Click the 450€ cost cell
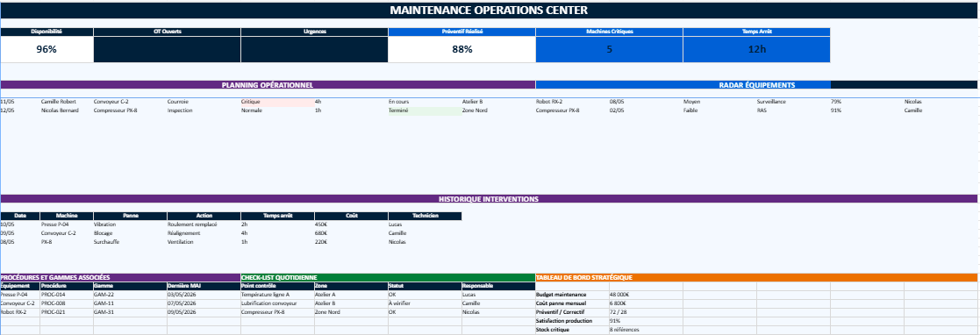The width and height of the screenshot is (980, 335). [x=351, y=225]
